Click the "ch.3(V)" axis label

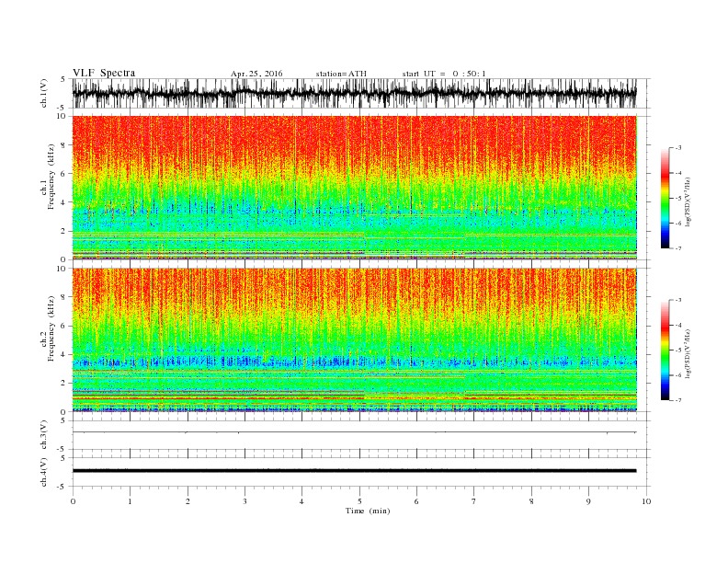coord(44,436)
